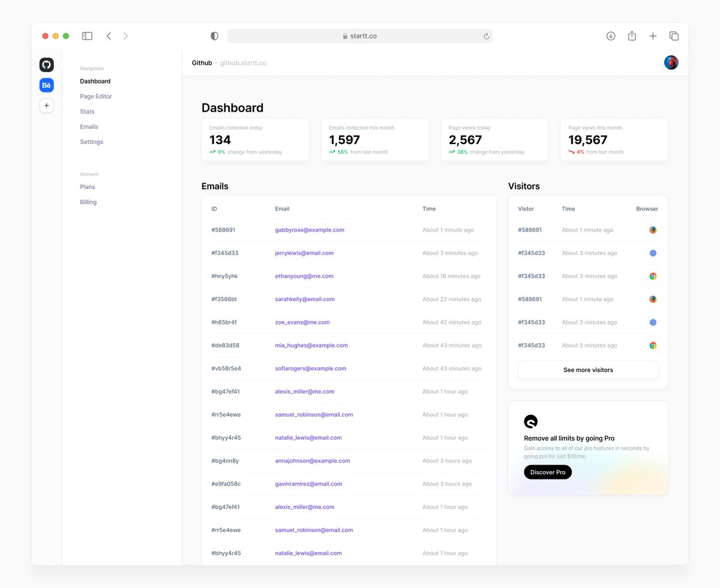
Task: Open the privacy shield icon
Action: 214,36
